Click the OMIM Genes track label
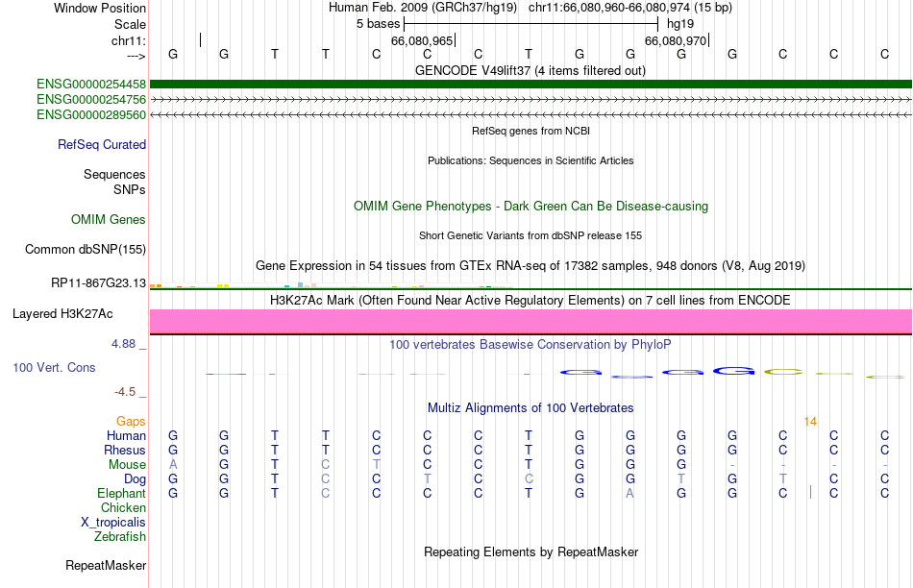 (109, 219)
